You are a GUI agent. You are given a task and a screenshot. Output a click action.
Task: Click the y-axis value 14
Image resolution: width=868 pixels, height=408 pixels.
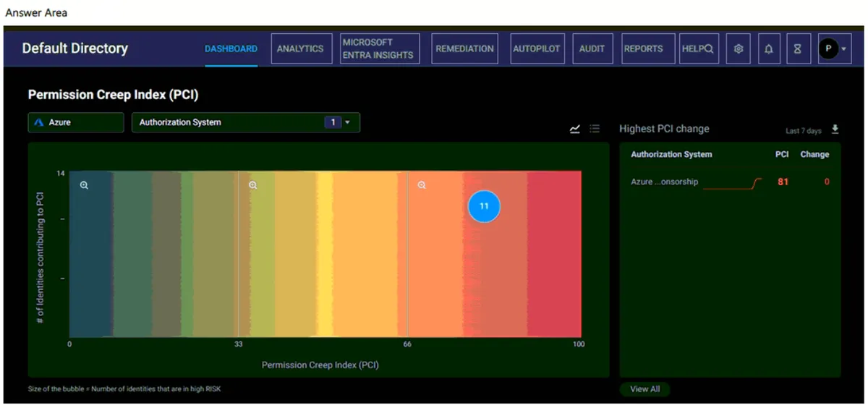point(61,174)
